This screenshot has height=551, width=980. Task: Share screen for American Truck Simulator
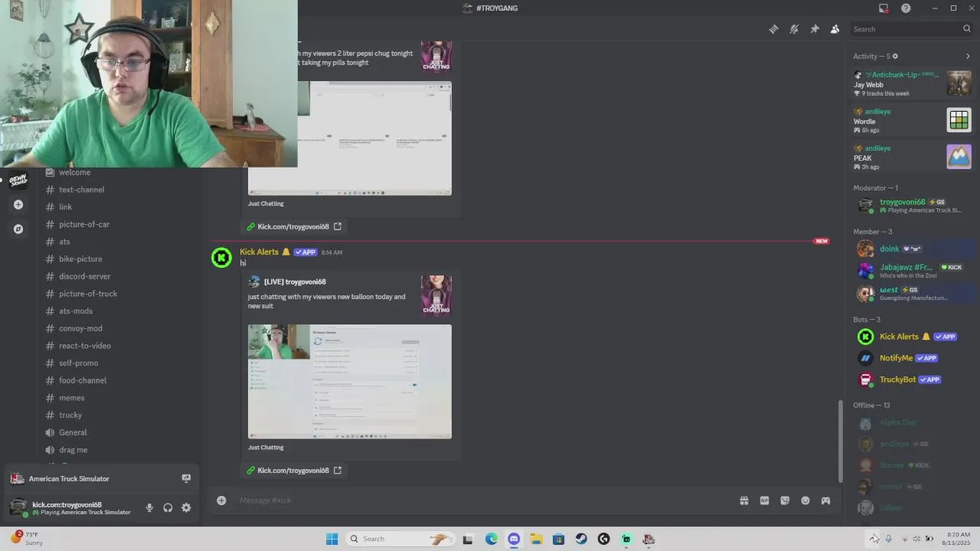(x=186, y=478)
